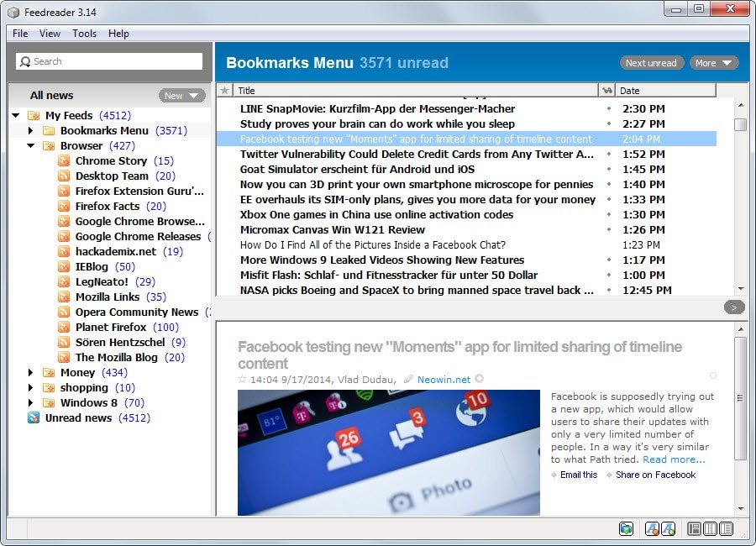Open the Tools menu
The height and width of the screenshot is (546, 756).
84,34
